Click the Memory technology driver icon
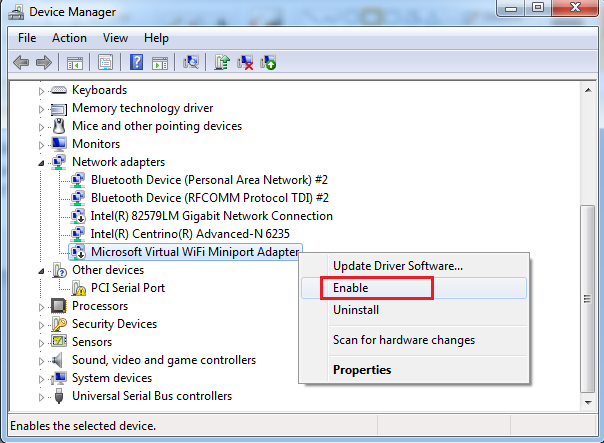This screenshot has height=443, width=604. tap(59, 109)
